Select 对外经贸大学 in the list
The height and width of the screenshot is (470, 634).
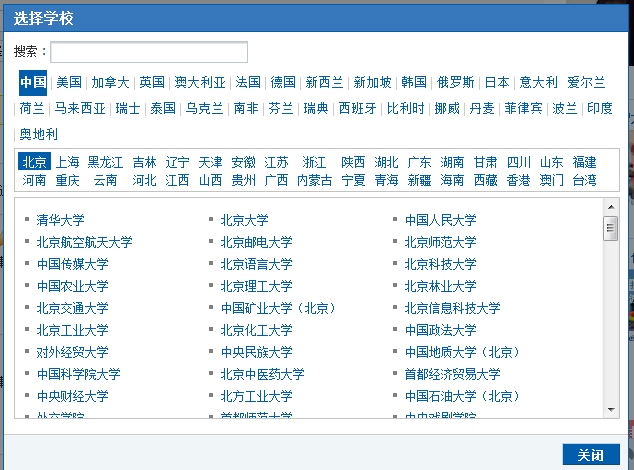click(72, 352)
